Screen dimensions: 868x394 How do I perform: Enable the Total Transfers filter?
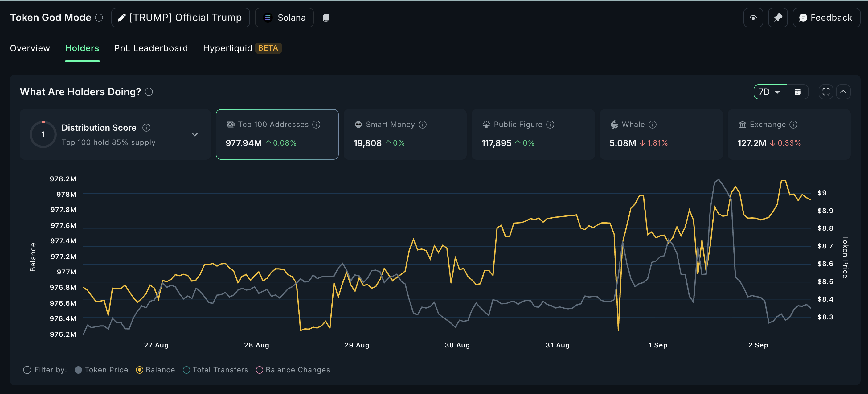tap(186, 370)
